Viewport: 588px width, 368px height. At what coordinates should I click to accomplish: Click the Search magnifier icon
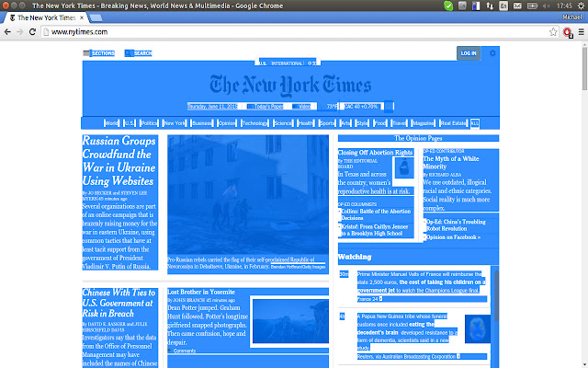click(129, 53)
